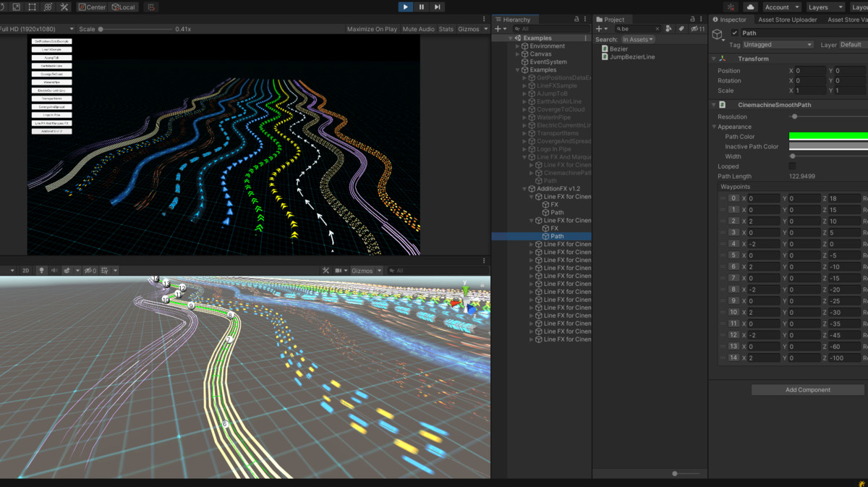Click the Search by Label tag icon
This screenshot has width=868, height=487.
[x=681, y=29]
